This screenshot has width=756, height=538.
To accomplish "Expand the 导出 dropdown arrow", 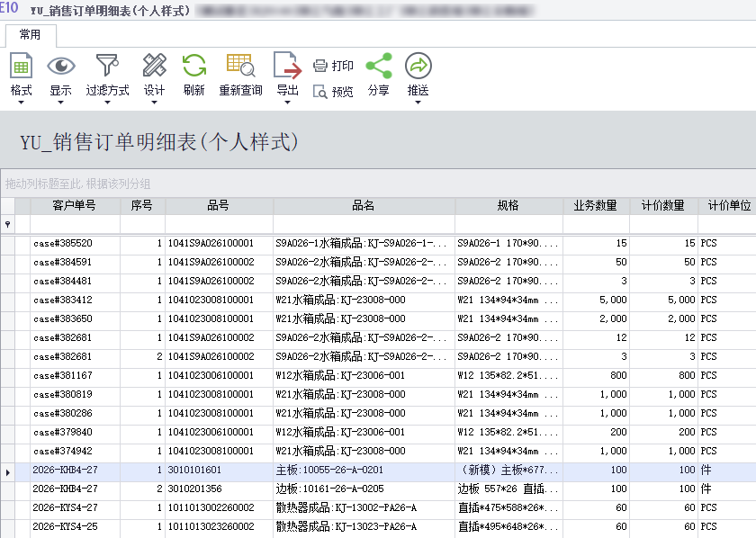I will click(x=287, y=103).
